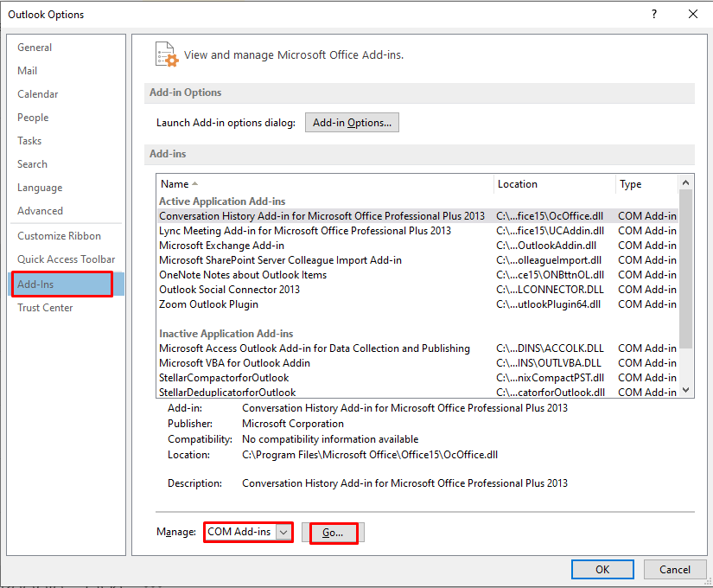Select Conversation History Add-in row
Image resolution: width=713 pixels, height=588 pixels.
(x=417, y=216)
